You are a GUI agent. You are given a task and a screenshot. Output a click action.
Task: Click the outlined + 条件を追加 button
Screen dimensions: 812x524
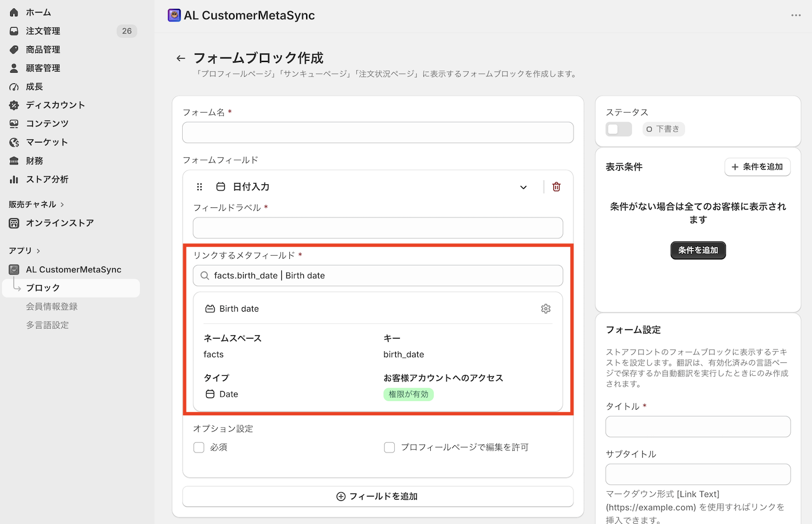[x=757, y=167]
